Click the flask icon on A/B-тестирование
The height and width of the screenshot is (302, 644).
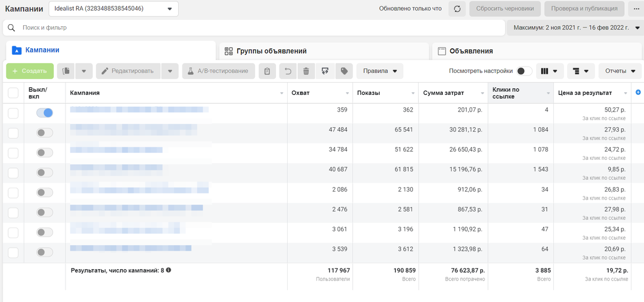[x=191, y=71]
